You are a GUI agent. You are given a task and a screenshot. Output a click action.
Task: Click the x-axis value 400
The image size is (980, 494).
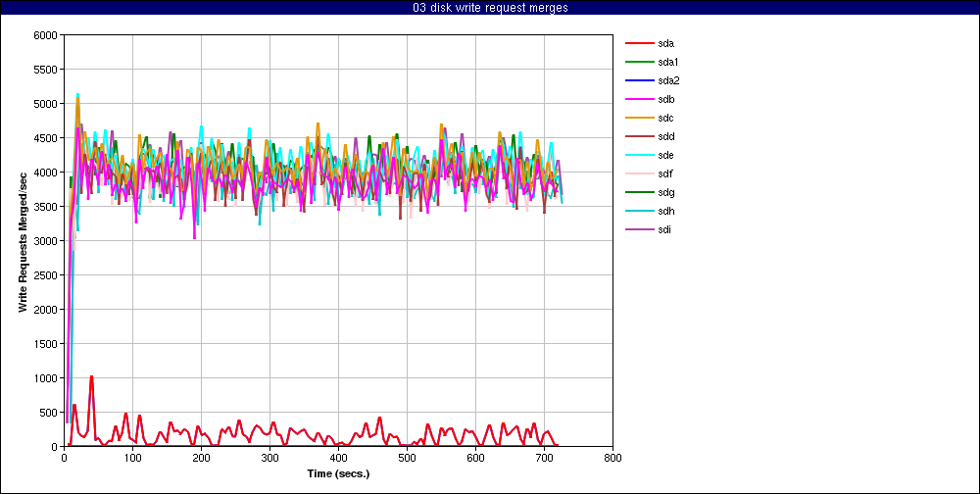338,458
